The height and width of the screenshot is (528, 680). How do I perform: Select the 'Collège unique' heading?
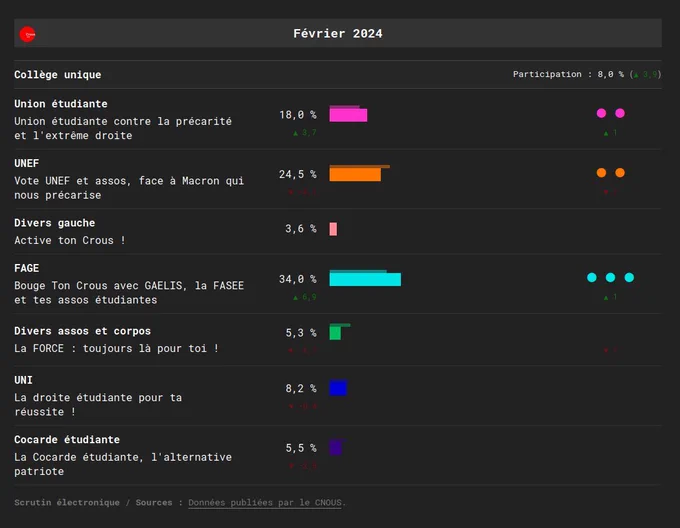pos(58,75)
